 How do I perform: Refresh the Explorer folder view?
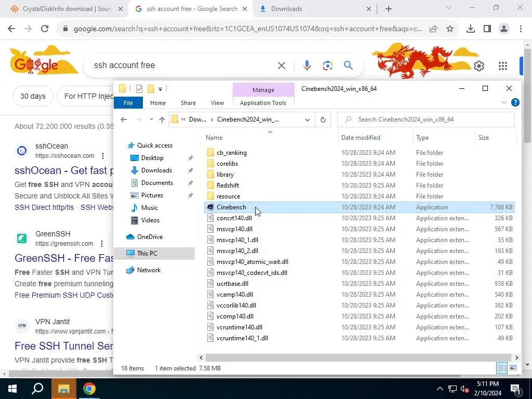tap(323, 119)
